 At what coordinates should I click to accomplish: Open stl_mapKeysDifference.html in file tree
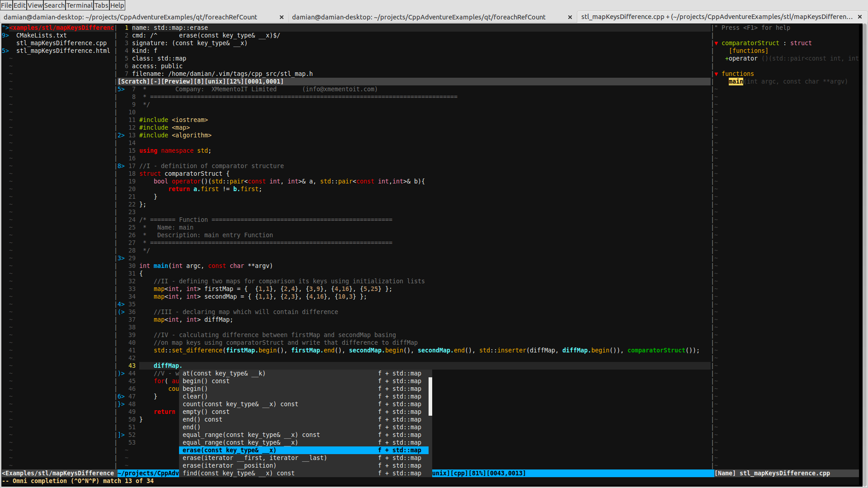pos(63,51)
